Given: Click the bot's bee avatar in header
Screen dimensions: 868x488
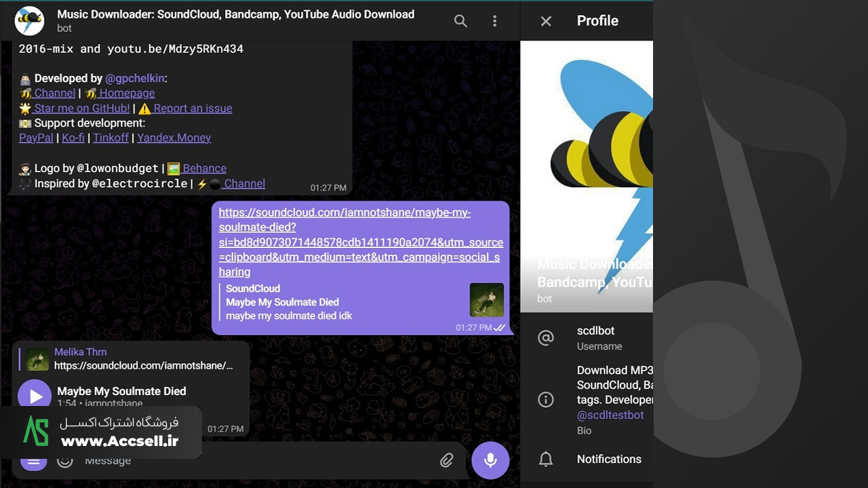Looking at the screenshot, I should pos(29,20).
